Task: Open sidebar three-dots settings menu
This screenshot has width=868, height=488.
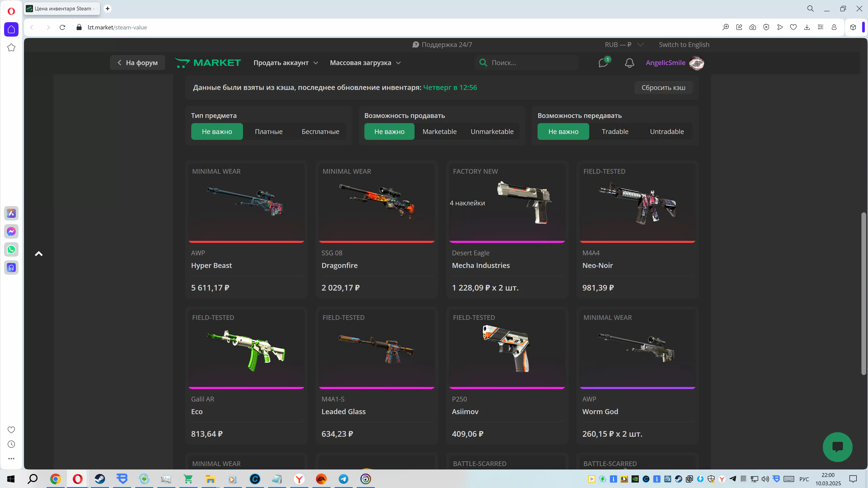Action: pos(11,459)
